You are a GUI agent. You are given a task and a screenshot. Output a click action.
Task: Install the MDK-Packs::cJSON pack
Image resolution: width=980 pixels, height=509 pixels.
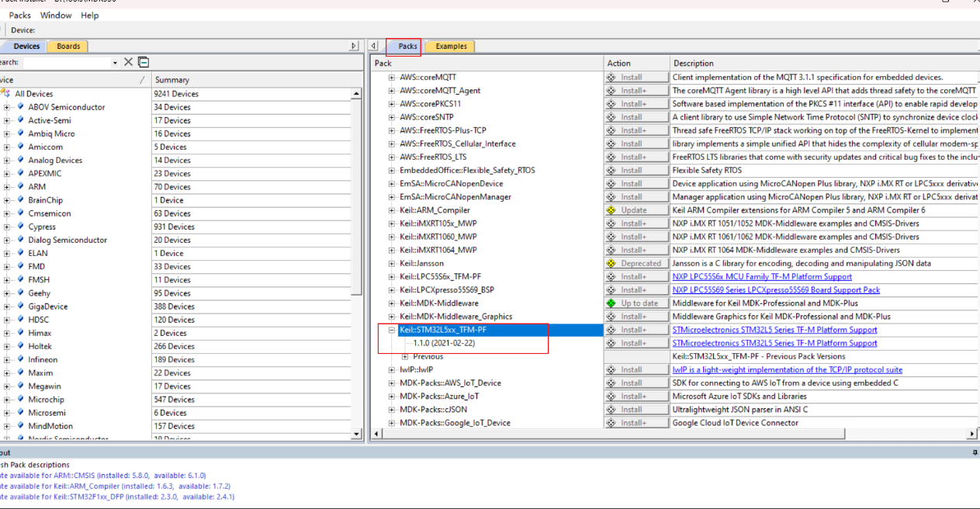(636, 410)
